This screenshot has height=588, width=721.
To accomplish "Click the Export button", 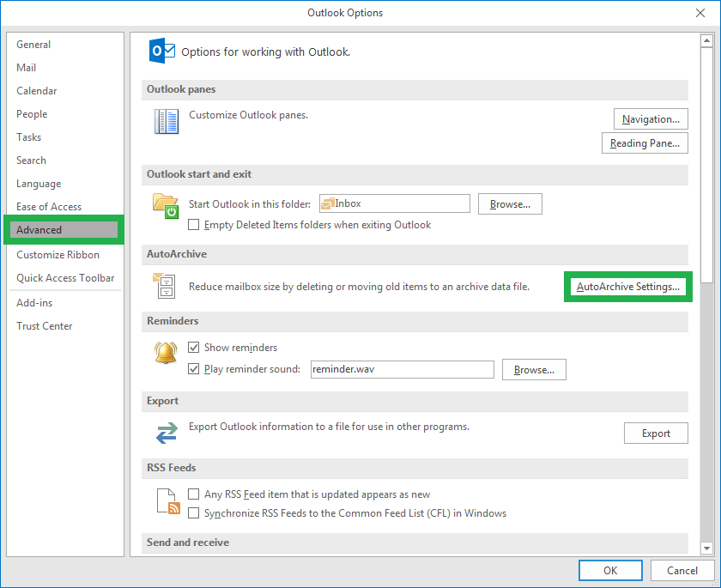I will 656,433.
